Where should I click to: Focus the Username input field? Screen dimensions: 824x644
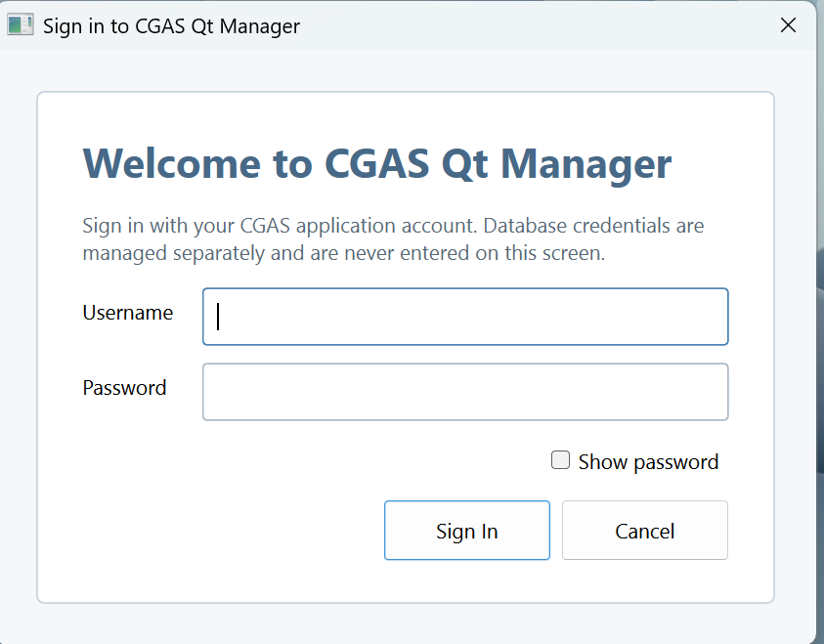point(465,317)
